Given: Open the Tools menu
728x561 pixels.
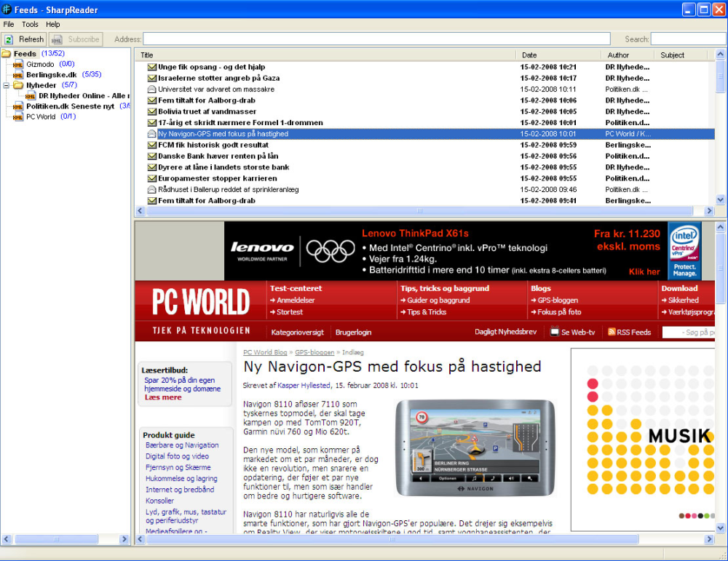Looking at the screenshot, I should pos(30,24).
